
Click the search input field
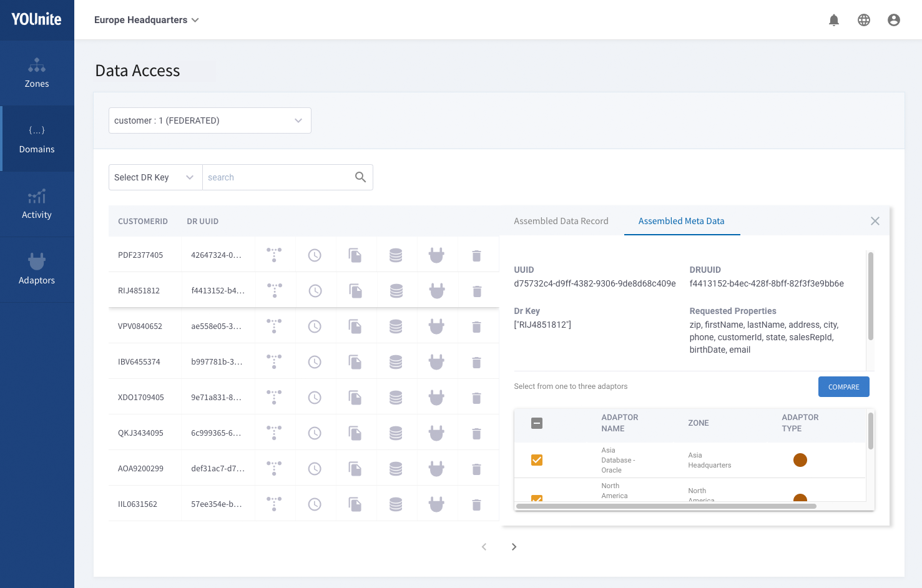(x=278, y=177)
